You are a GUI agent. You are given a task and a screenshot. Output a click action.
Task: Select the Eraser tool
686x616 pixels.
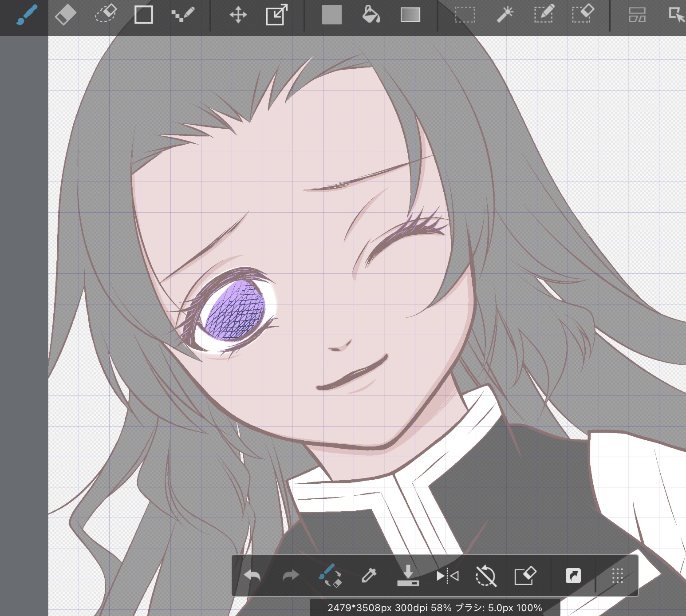click(x=65, y=15)
